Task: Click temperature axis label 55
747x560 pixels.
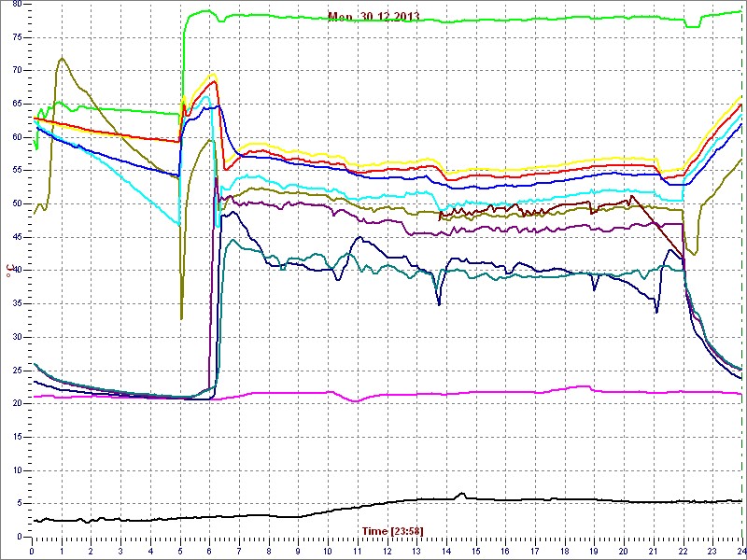Action: [x=16, y=171]
